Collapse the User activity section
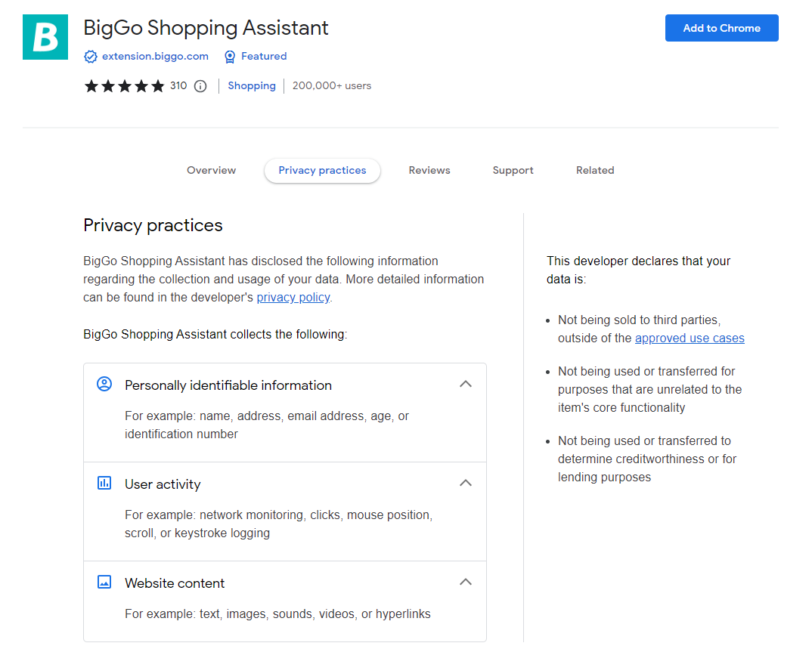The width and height of the screenshot is (812, 646). tap(466, 484)
